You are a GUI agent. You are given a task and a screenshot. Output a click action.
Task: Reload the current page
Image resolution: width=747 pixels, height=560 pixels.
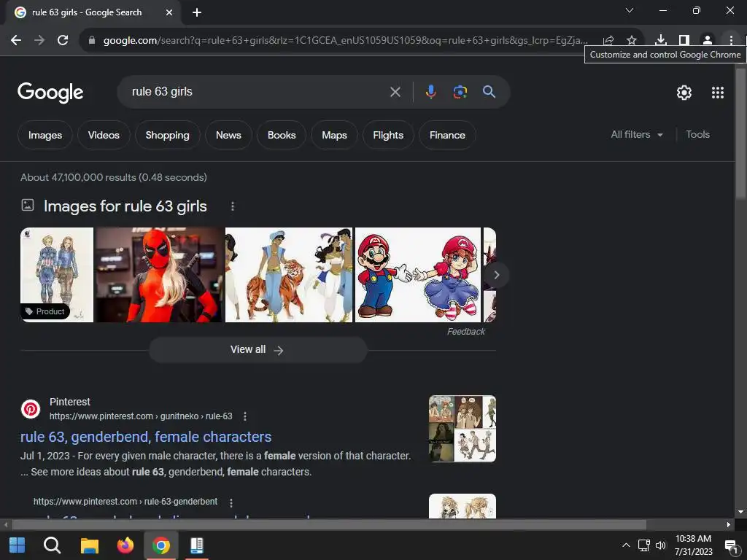pyautogui.click(x=63, y=40)
